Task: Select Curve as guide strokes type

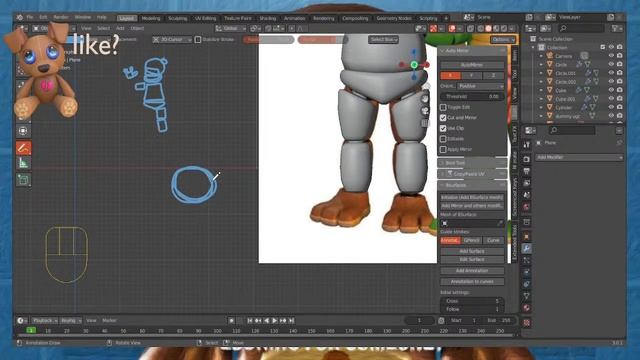Action: [493, 240]
